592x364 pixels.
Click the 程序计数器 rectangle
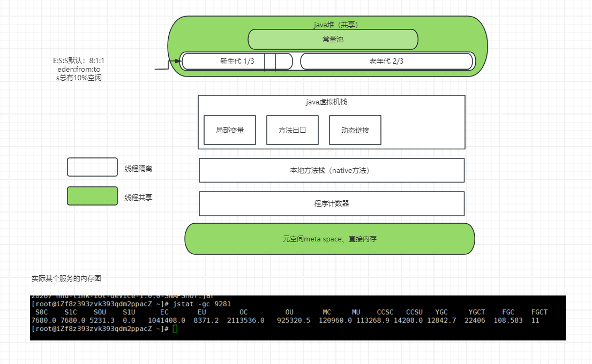coord(331,203)
